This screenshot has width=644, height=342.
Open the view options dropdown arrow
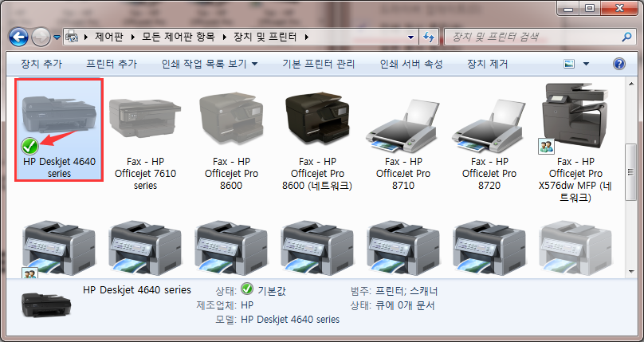point(586,64)
